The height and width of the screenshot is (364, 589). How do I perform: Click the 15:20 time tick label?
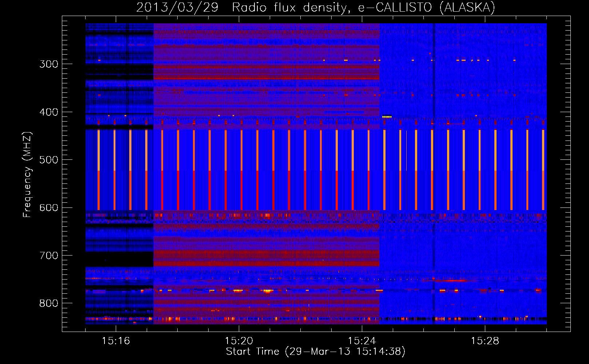click(x=239, y=341)
